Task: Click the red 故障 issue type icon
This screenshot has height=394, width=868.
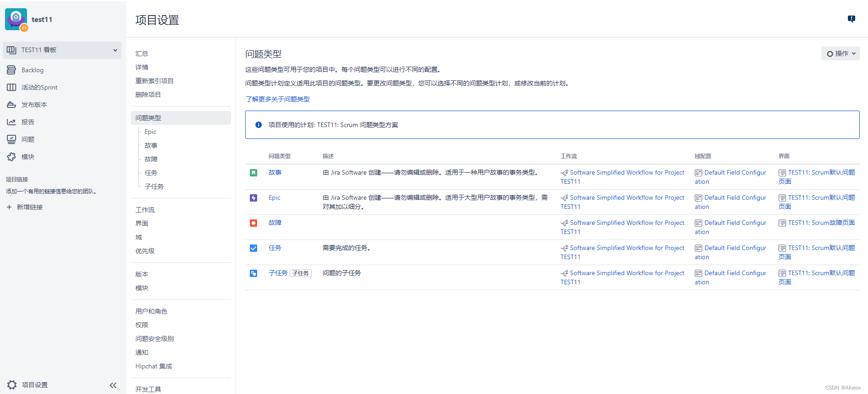Action: (253, 223)
